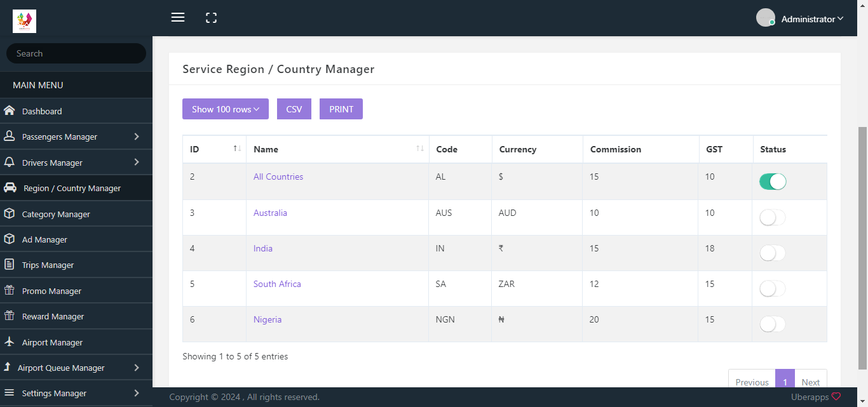Screen dimensions: 868x407
Task: Click the Region / Country Manager car icon
Action: 10,187
